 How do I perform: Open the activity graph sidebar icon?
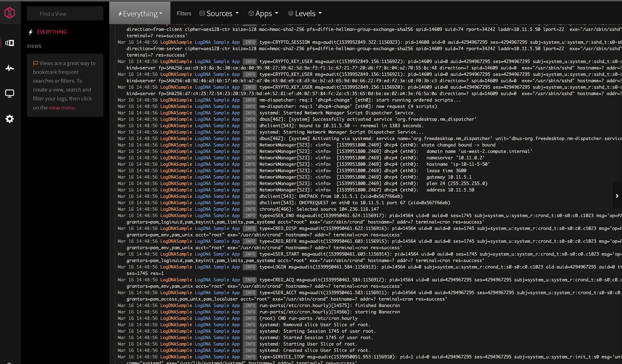point(10,68)
